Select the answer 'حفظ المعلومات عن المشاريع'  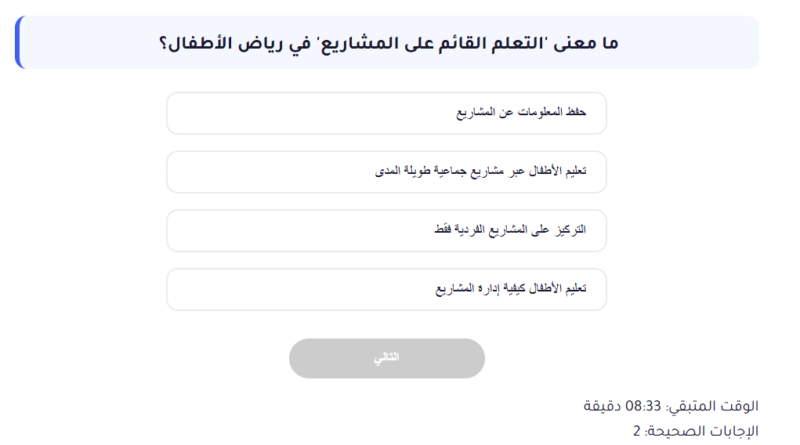(386, 113)
